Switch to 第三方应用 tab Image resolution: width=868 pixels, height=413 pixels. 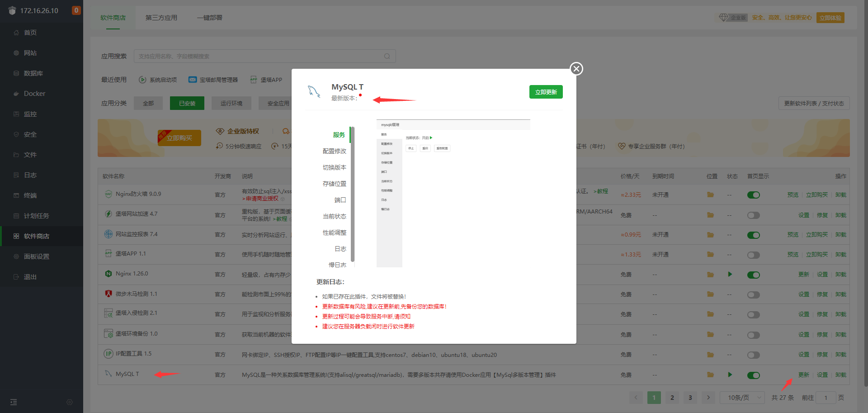161,18
